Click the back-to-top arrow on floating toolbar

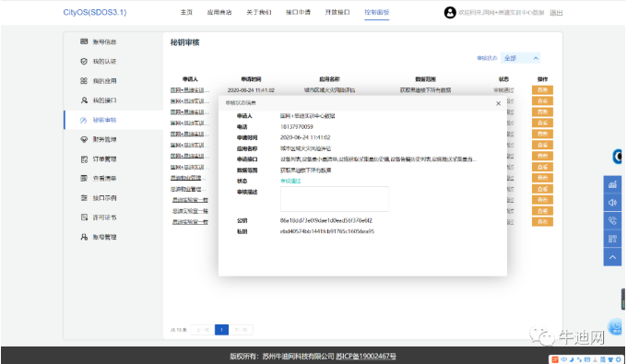(x=612, y=257)
